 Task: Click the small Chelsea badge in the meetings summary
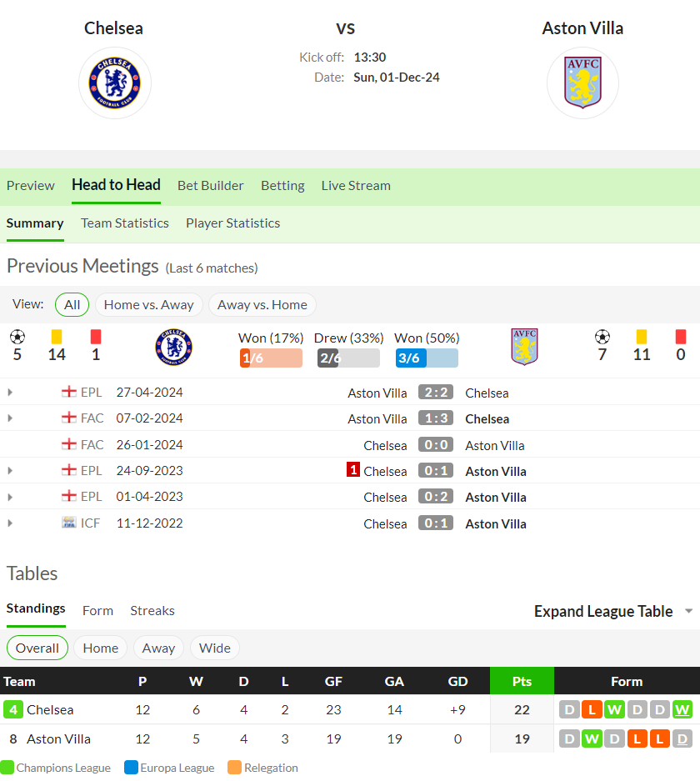(x=174, y=348)
